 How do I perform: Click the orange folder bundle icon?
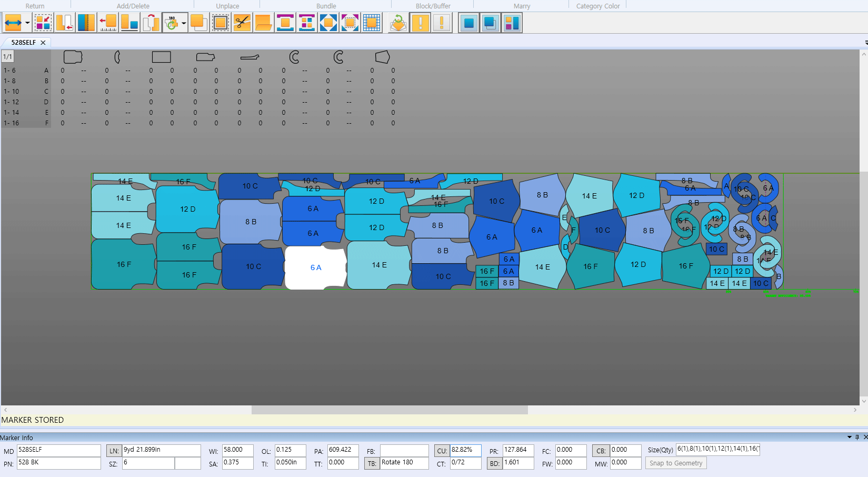point(263,23)
